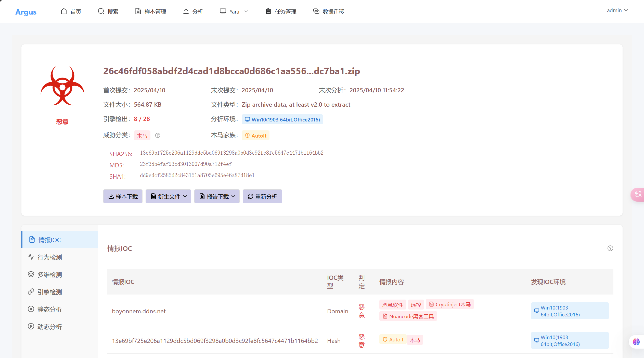Screen dimensions: 644x358
Task: Open the brain assistant floating icon
Action: pos(636,341)
